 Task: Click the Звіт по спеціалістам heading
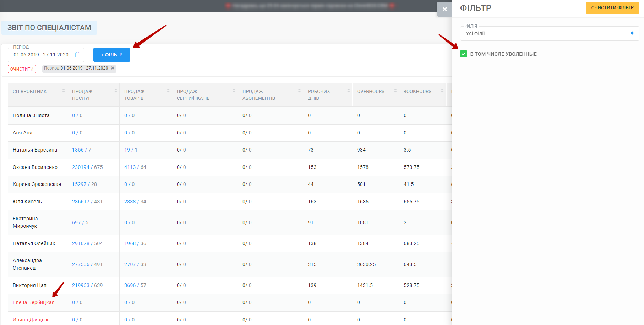(x=49, y=28)
